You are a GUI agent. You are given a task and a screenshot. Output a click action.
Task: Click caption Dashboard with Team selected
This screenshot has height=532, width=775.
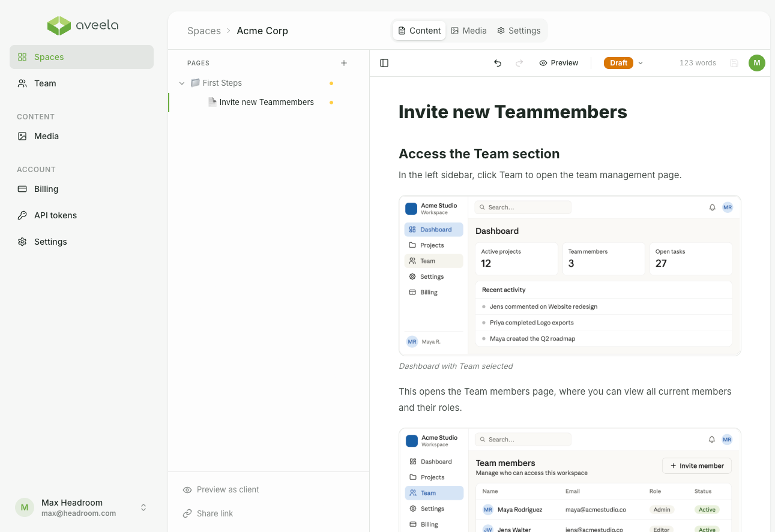pos(456,366)
